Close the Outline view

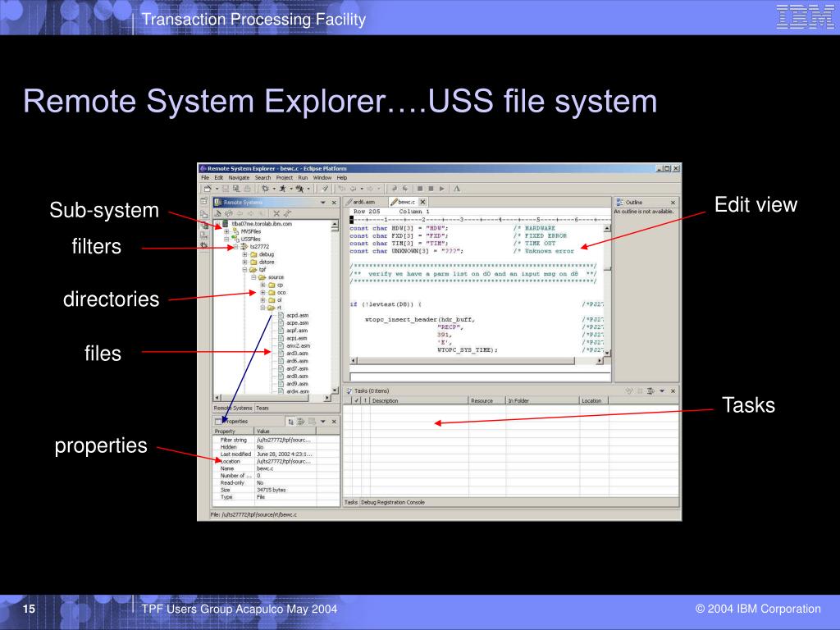pos(673,203)
